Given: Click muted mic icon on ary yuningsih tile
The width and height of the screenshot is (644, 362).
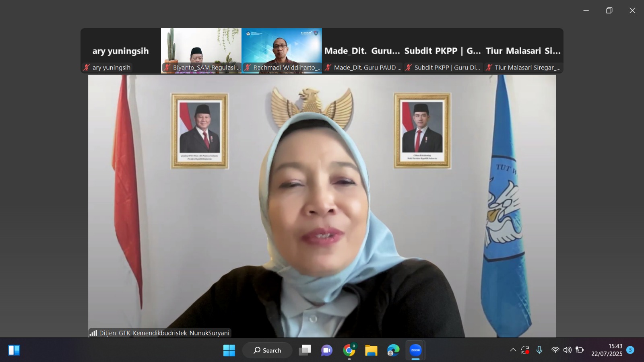Looking at the screenshot, I should (87, 68).
